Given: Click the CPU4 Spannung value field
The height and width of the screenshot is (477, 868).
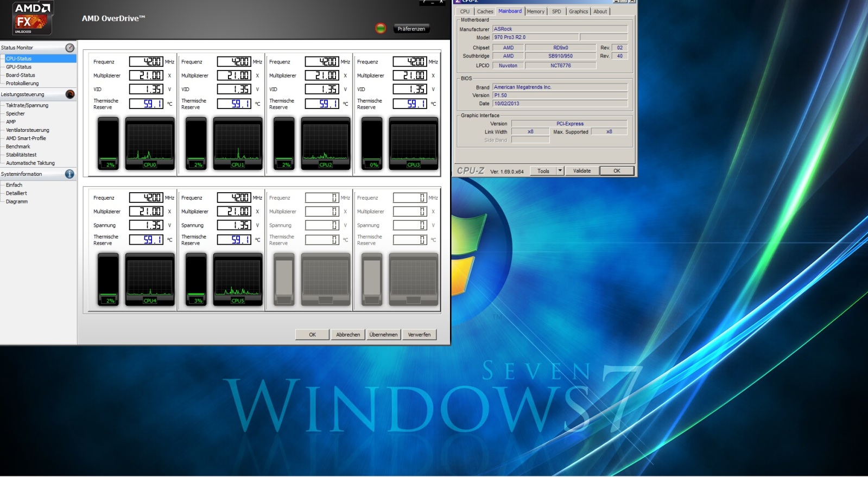Looking at the screenshot, I should 146,225.
